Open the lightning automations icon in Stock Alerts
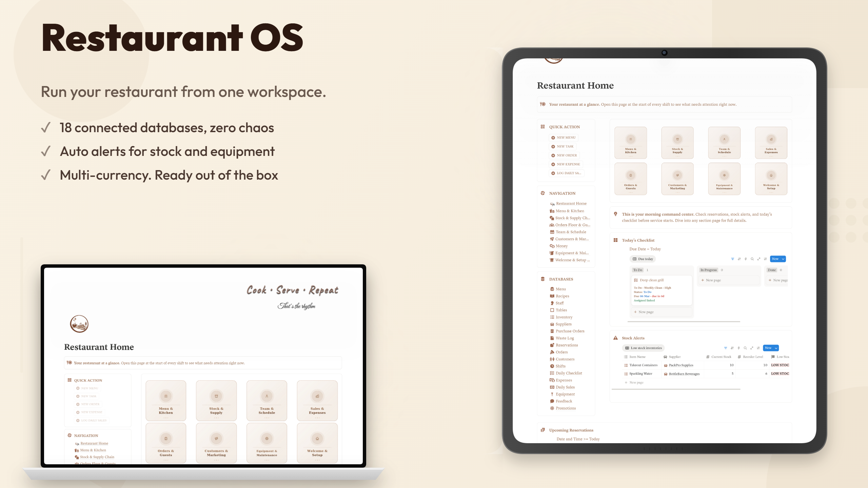868x488 pixels. (x=738, y=348)
